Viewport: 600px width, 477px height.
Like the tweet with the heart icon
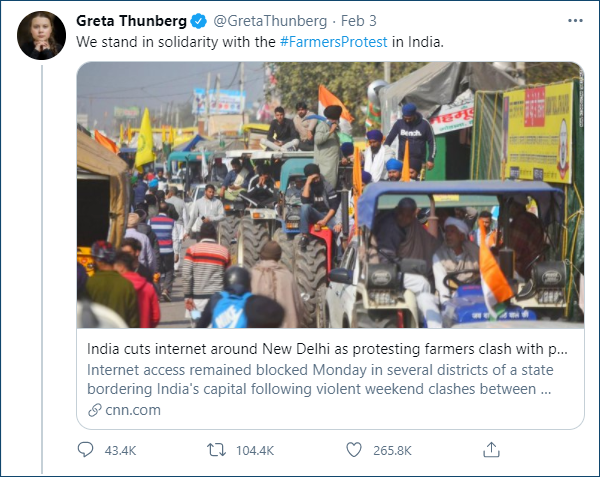(351, 450)
